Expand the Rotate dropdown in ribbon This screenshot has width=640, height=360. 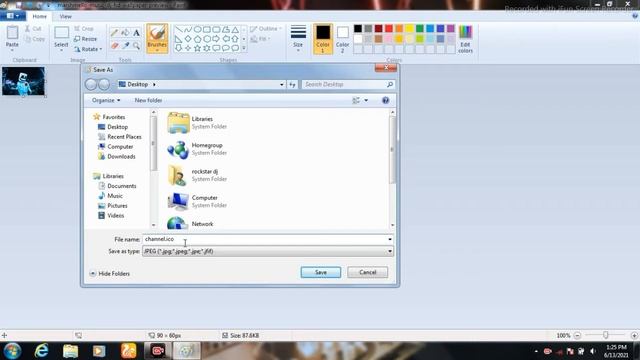[x=88, y=49]
